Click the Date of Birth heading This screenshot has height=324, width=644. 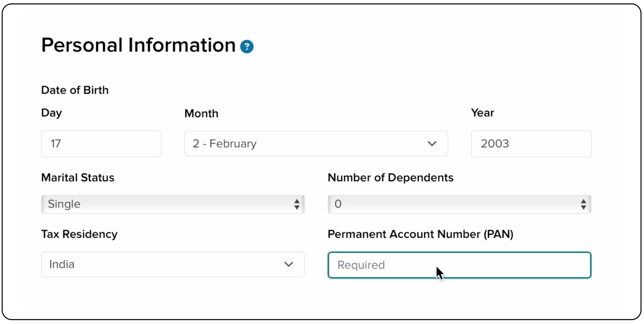pos(75,90)
